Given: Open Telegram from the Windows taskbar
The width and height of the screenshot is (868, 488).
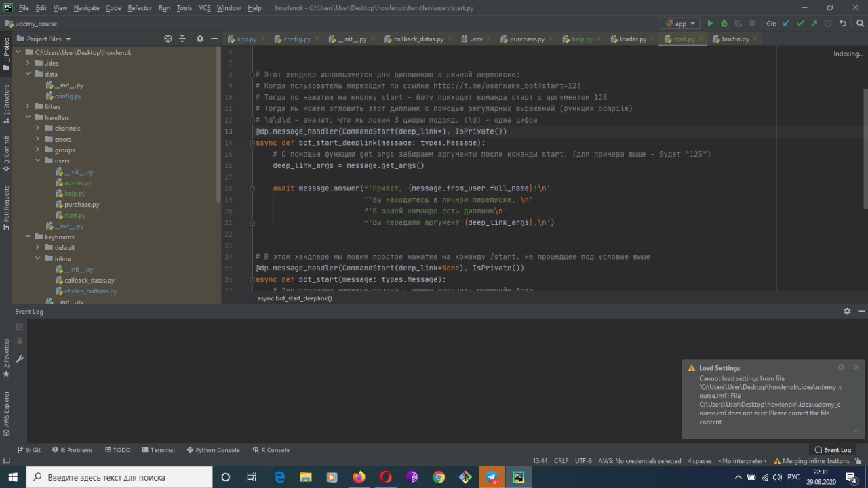Looking at the screenshot, I should click(491, 477).
